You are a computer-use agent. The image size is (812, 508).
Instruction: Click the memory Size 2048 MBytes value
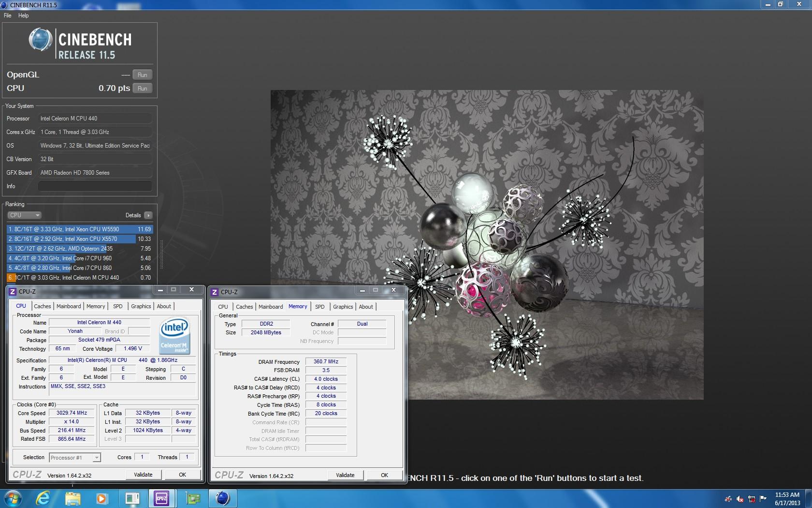[266, 332]
